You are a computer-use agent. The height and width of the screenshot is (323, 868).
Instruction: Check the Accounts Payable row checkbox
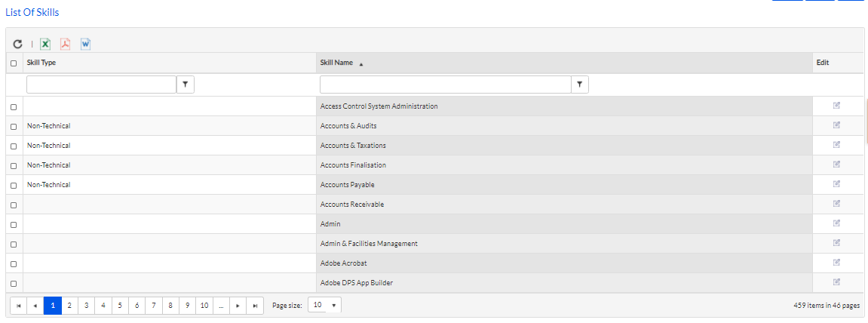pyautogui.click(x=14, y=185)
